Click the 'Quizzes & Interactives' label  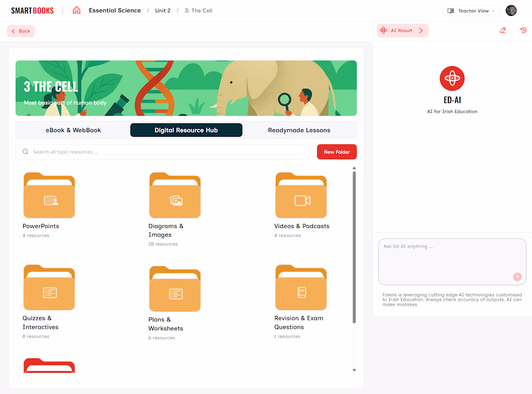(40, 323)
